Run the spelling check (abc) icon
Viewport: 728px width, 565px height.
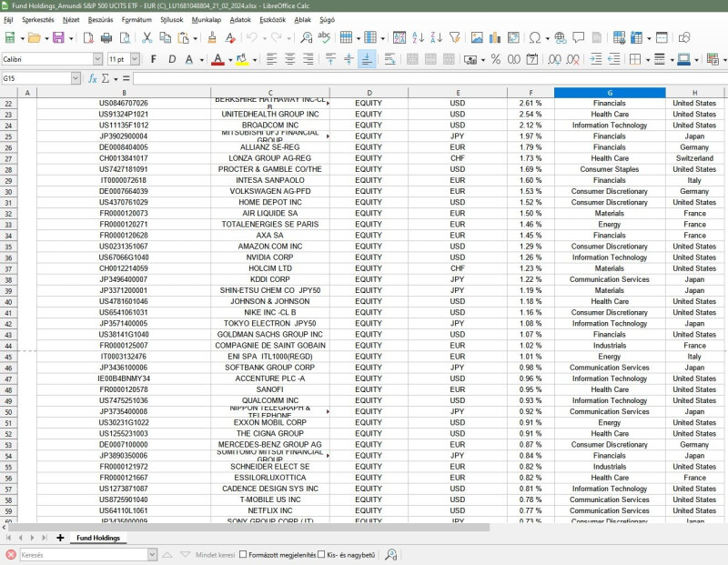click(324, 37)
